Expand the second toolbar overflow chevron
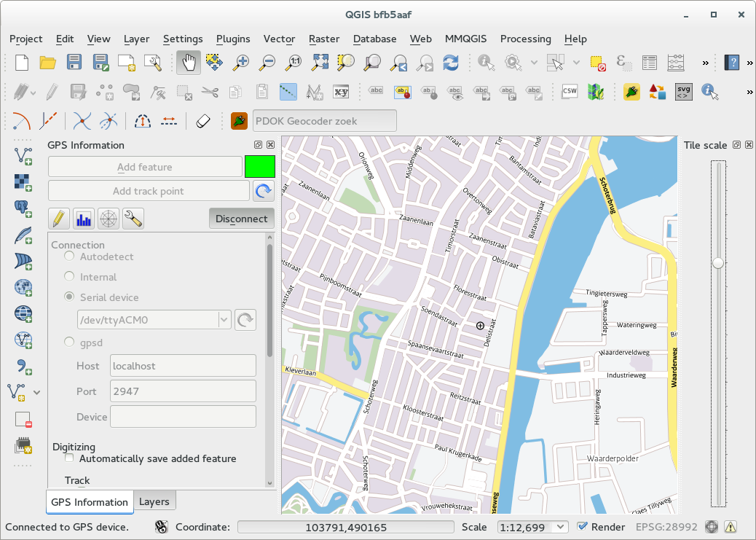The width and height of the screenshot is (756, 540). (749, 92)
